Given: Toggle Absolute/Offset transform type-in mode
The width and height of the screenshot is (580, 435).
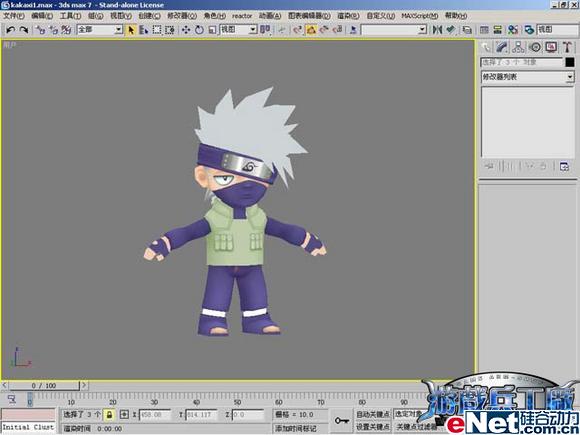Looking at the screenshot, I should 124,415.
